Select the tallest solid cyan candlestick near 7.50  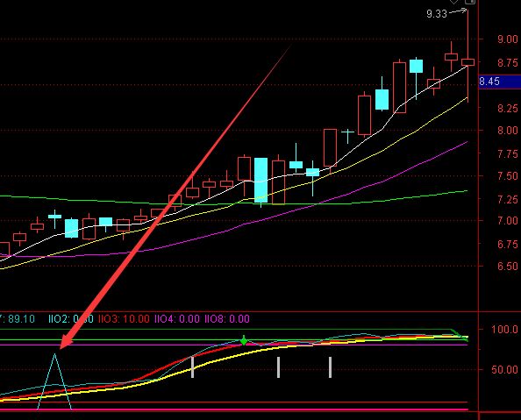260,180
